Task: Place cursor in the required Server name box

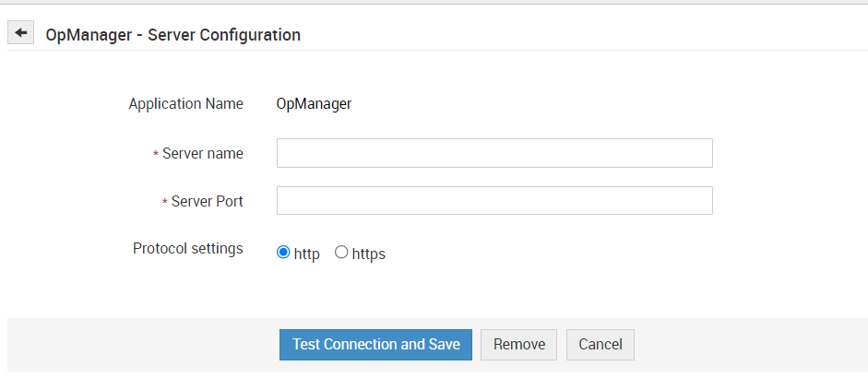Action: click(x=494, y=153)
